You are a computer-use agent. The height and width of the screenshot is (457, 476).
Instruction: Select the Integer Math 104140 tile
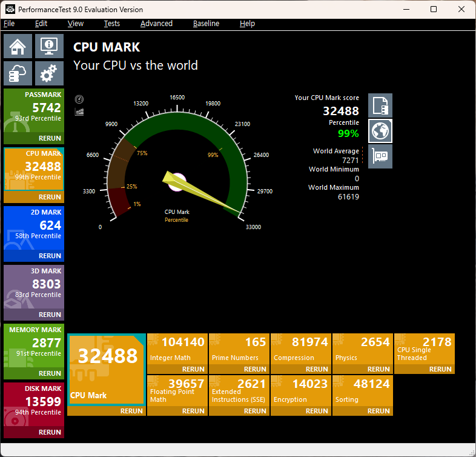click(x=177, y=349)
